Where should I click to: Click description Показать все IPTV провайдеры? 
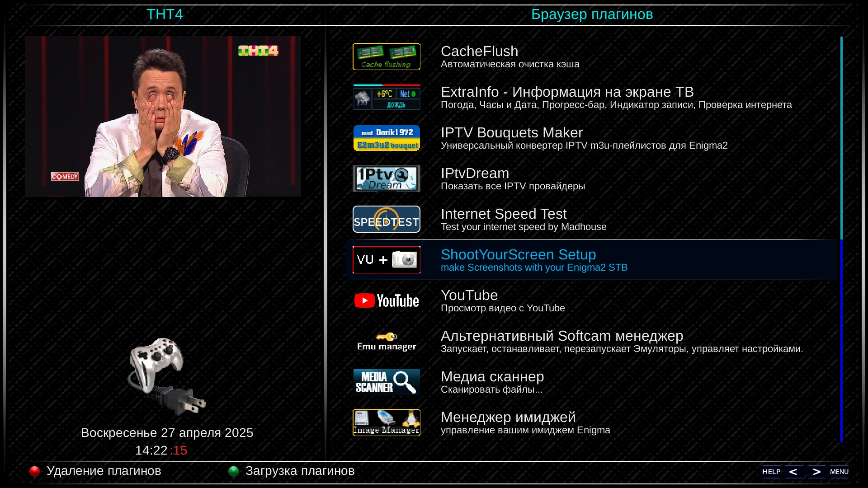point(513,186)
